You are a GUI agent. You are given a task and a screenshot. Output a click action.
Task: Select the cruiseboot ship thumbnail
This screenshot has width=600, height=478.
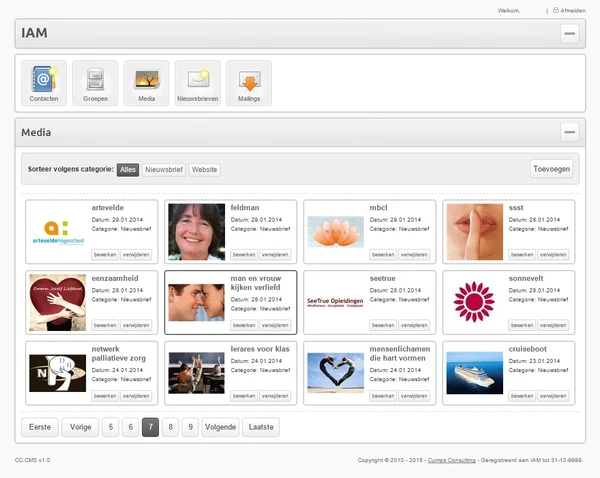(x=474, y=373)
